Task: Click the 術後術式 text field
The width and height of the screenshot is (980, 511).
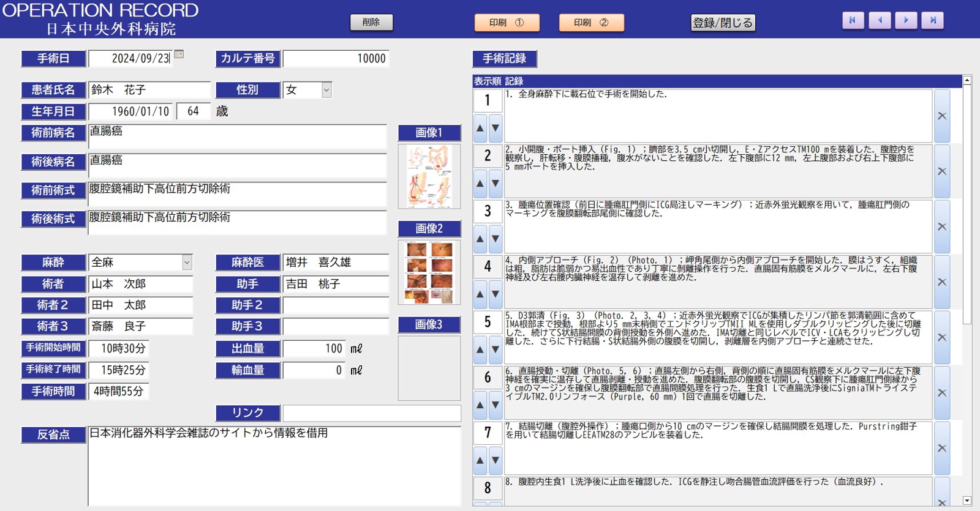Action: click(x=238, y=223)
